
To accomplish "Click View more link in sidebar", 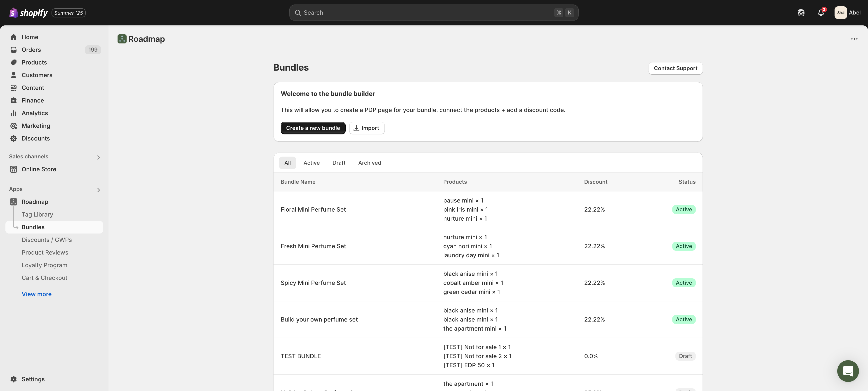I will pyautogui.click(x=36, y=294).
